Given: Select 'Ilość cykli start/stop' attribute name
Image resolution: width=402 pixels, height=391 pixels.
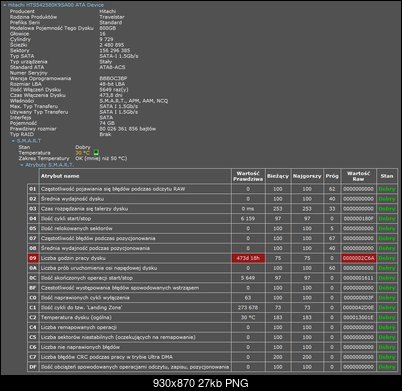Looking at the screenshot, I should click(66, 219).
